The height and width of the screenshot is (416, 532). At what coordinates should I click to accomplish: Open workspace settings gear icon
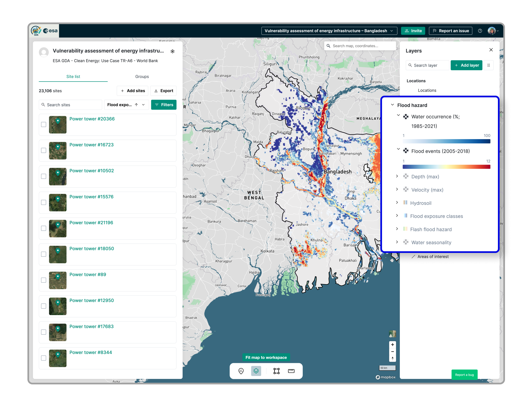172,51
